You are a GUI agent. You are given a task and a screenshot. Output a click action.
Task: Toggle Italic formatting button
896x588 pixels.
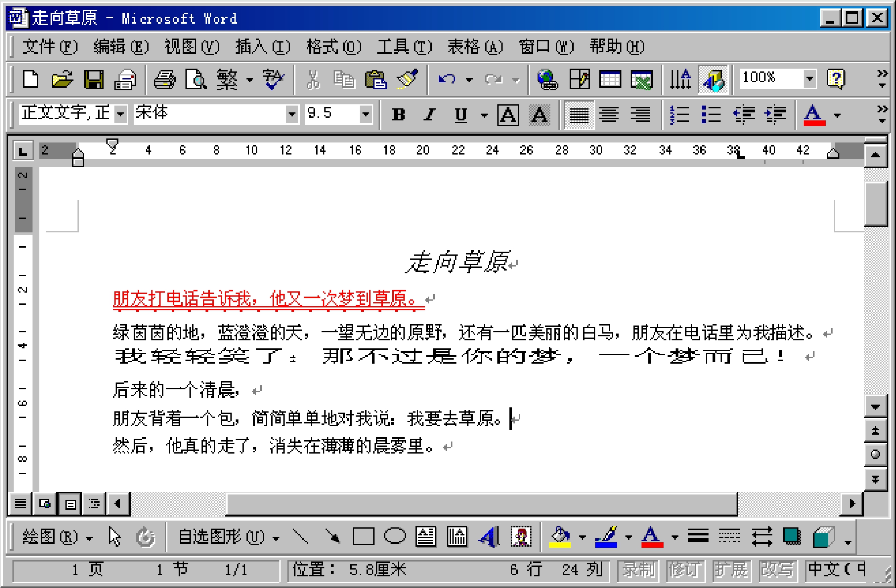[x=430, y=115]
